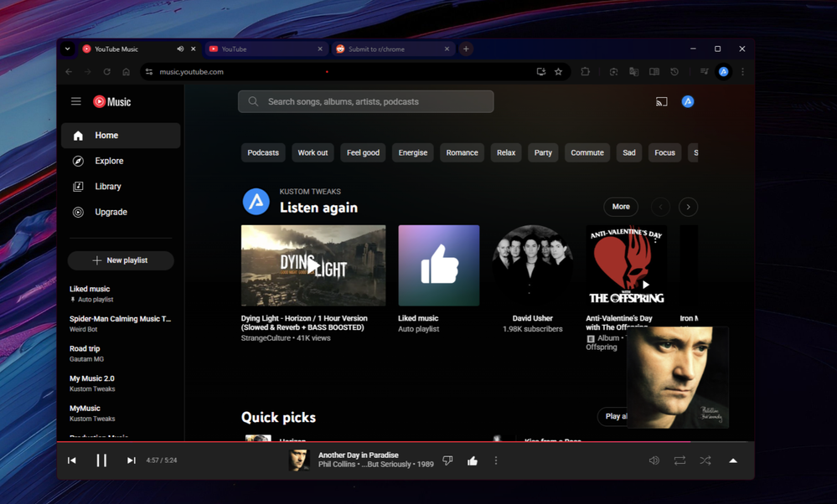Open the browser Extensions puzzle icon
837x504 pixels.
pos(585,71)
